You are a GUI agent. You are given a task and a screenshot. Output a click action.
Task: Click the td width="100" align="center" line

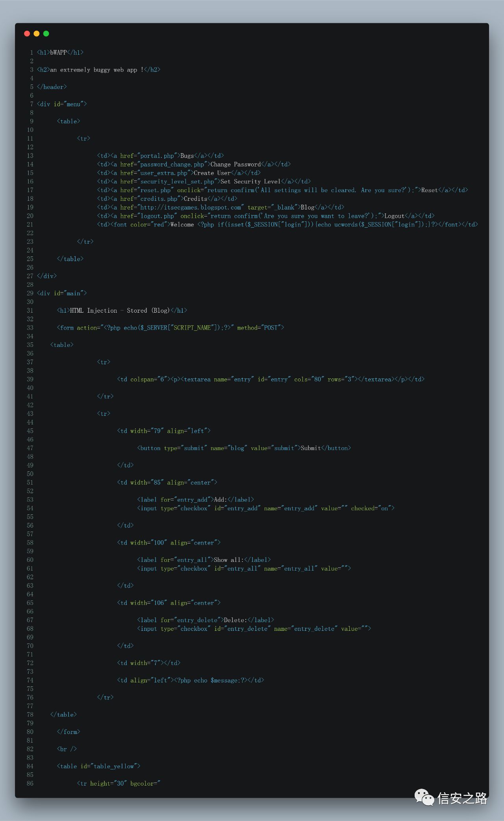169,543
